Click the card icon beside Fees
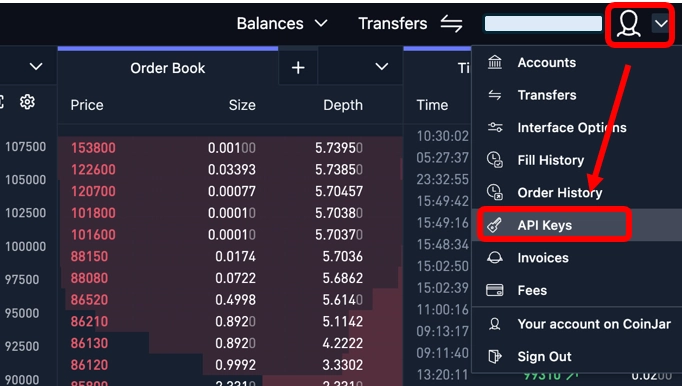The width and height of the screenshot is (682, 386). point(495,290)
